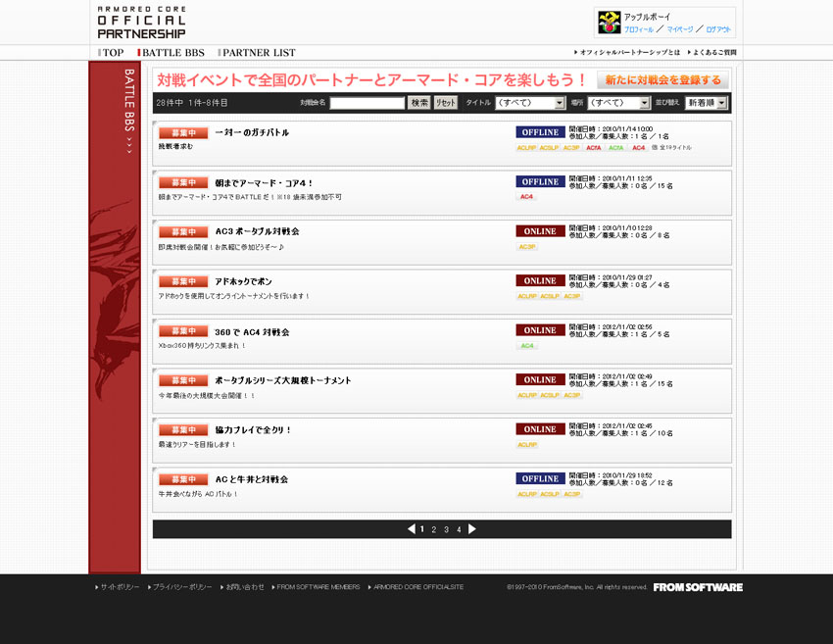833x644 pixels.
Task: Go to page 4 in pagination
Action: (x=459, y=529)
